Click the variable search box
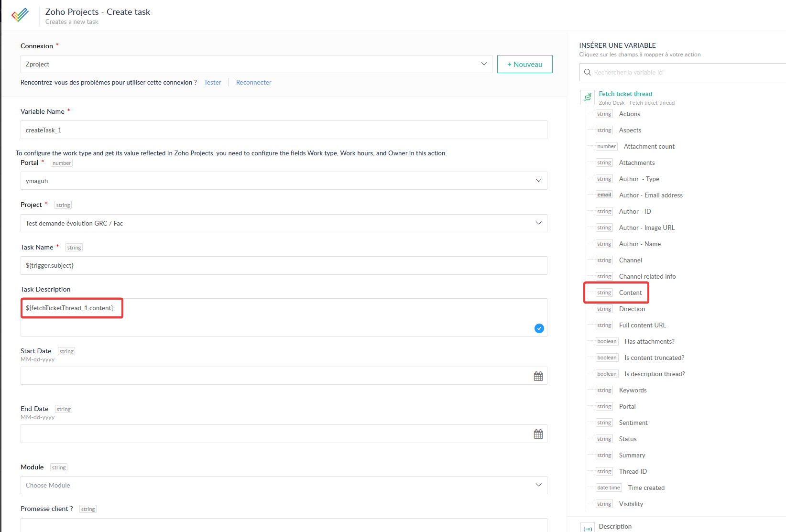The image size is (786, 532). pos(683,72)
